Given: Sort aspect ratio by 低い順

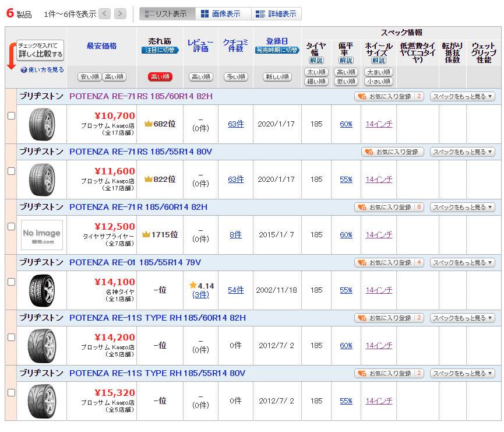Looking at the screenshot, I should [x=346, y=82].
